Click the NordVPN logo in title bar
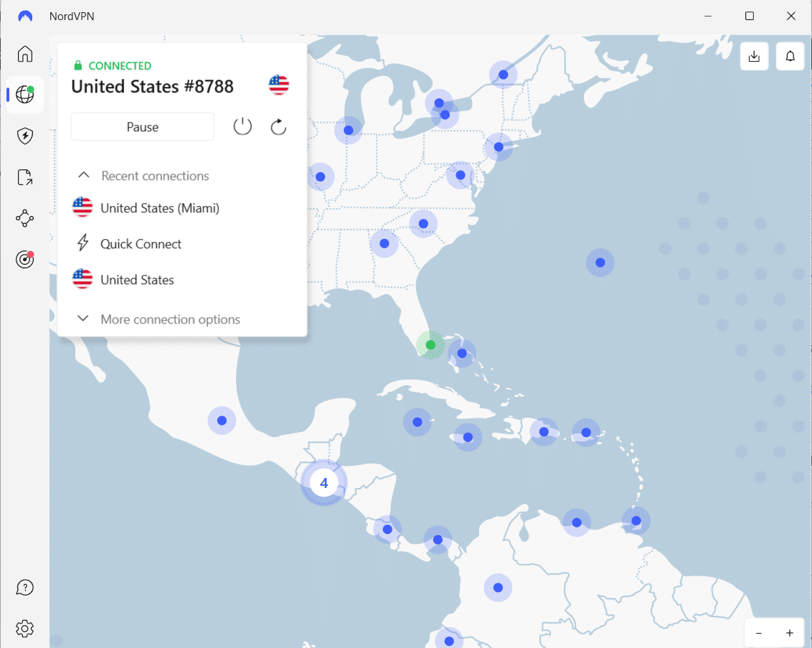Image resolution: width=812 pixels, height=648 pixels. coord(25,16)
